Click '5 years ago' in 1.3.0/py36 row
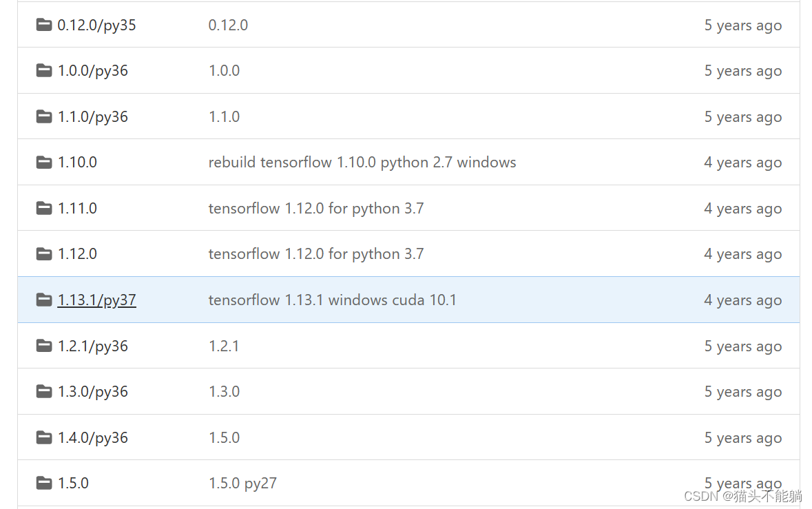This screenshot has width=812, height=509. [742, 392]
